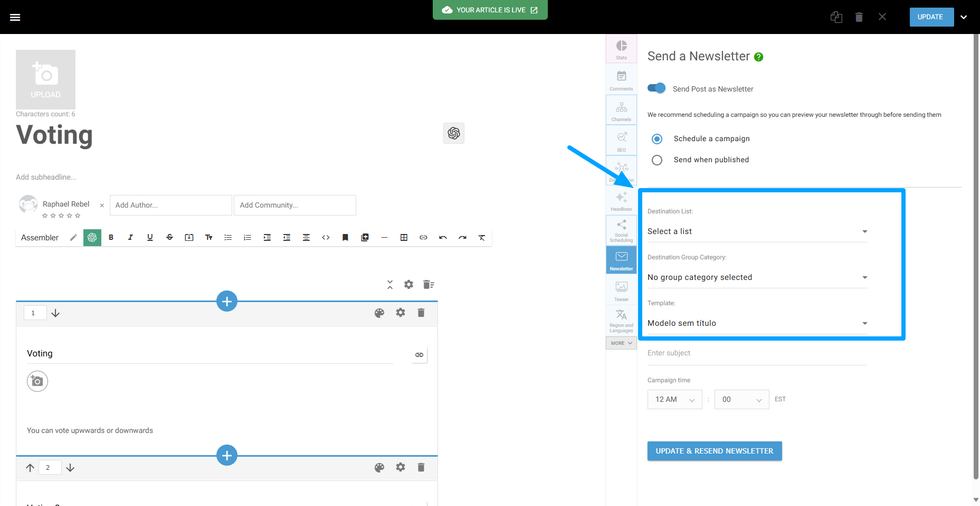Expand the Destination Group Category dropdown
Screen dimensions: 980x506
[757, 277]
